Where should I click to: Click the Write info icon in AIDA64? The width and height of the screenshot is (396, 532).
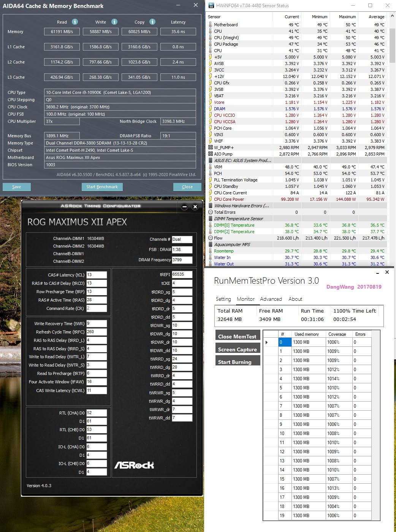[x=114, y=22]
